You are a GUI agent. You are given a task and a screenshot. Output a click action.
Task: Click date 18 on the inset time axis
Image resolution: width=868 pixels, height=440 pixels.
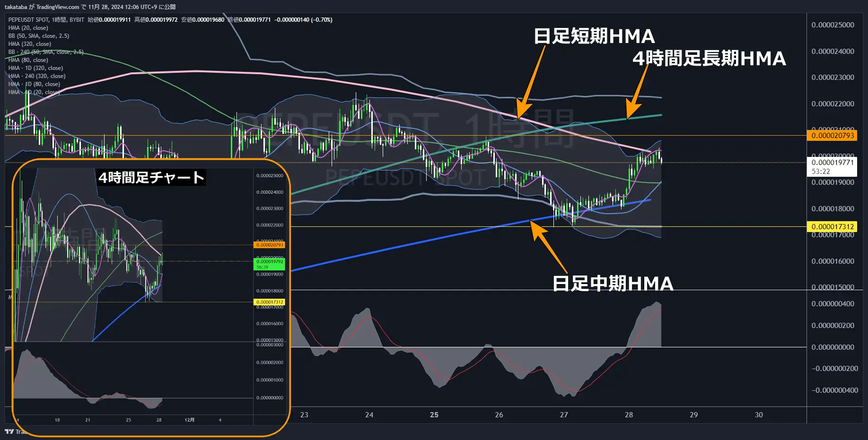[x=57, y=420]
